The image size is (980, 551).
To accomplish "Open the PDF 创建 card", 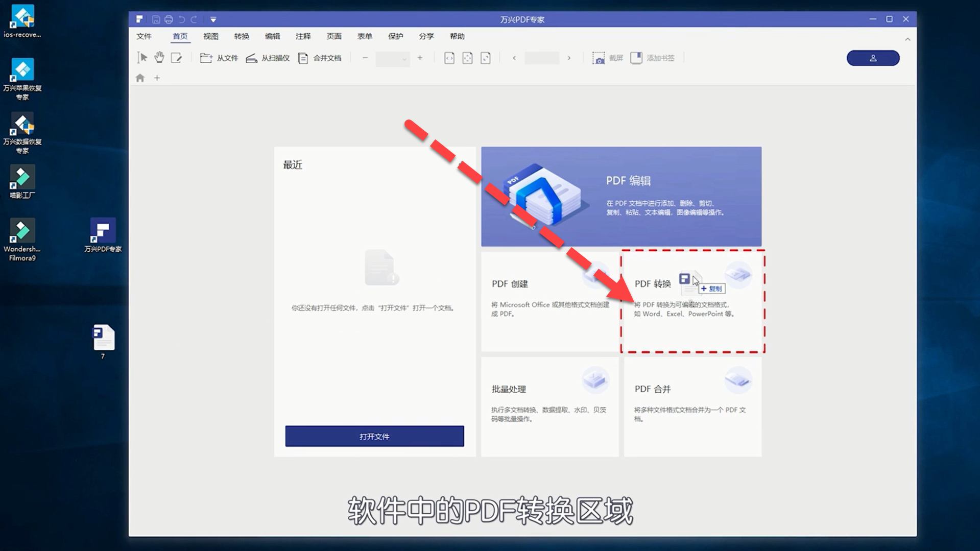I will coord(550,302).
